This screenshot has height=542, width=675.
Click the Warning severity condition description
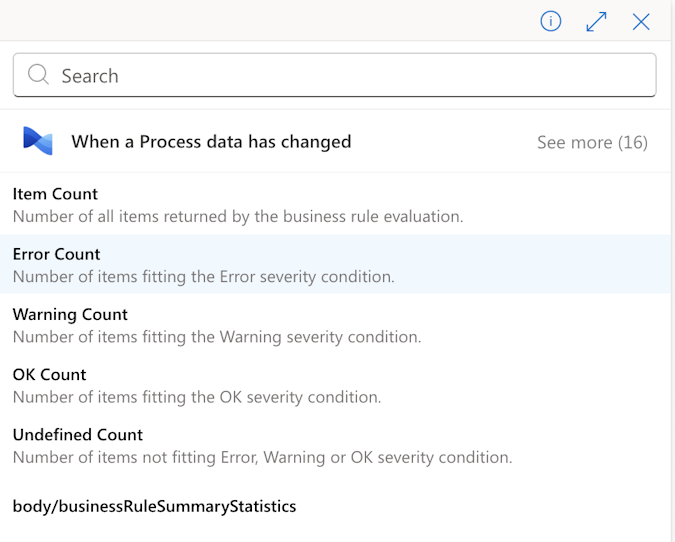pyautogui.click(x=217, y=337)
